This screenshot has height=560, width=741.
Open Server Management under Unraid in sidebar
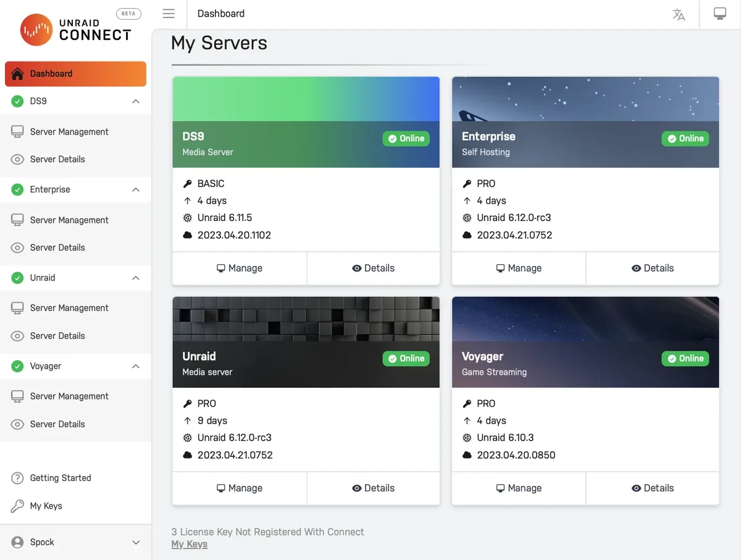tap(69, 308)
